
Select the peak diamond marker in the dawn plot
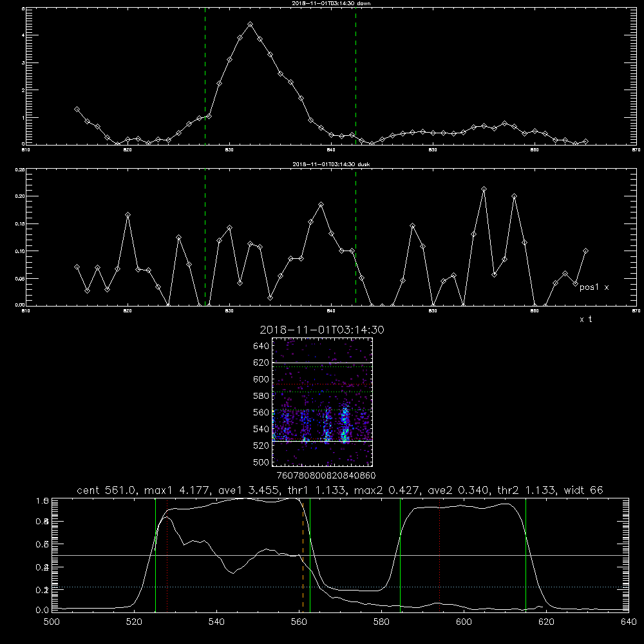click(x=250, y=24)
